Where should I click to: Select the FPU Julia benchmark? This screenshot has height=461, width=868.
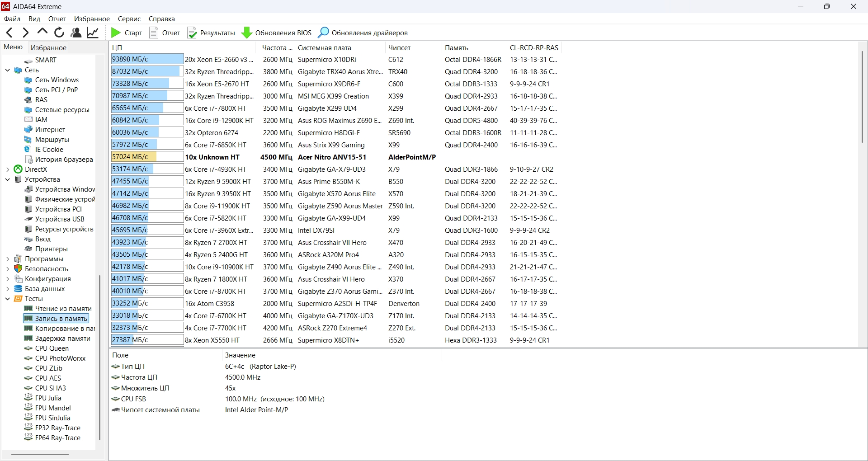[43, 398]
